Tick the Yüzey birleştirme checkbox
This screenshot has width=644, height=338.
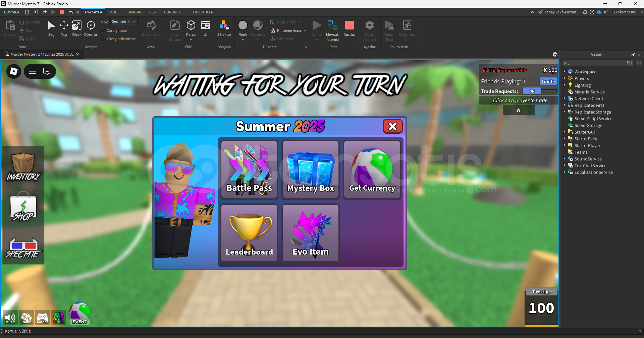point(103,39)
